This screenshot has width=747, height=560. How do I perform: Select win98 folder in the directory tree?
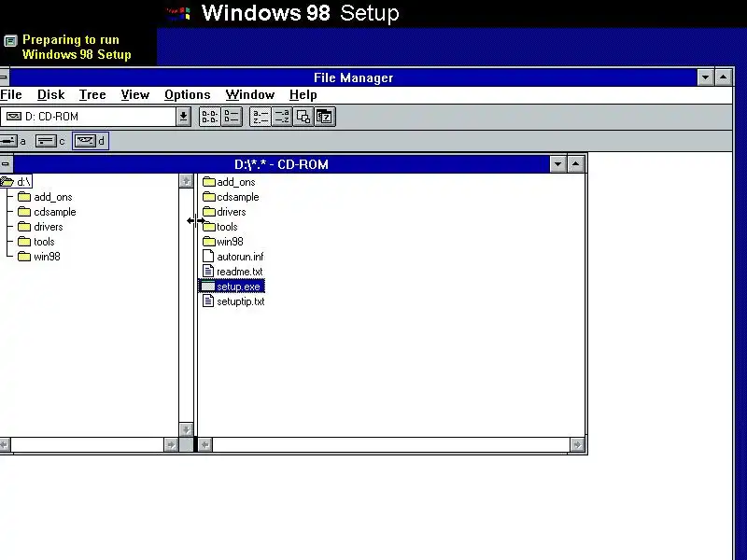[39, 257]
